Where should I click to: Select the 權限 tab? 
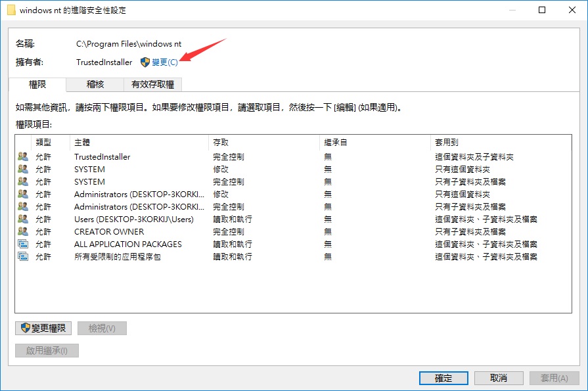coord(37,84)
